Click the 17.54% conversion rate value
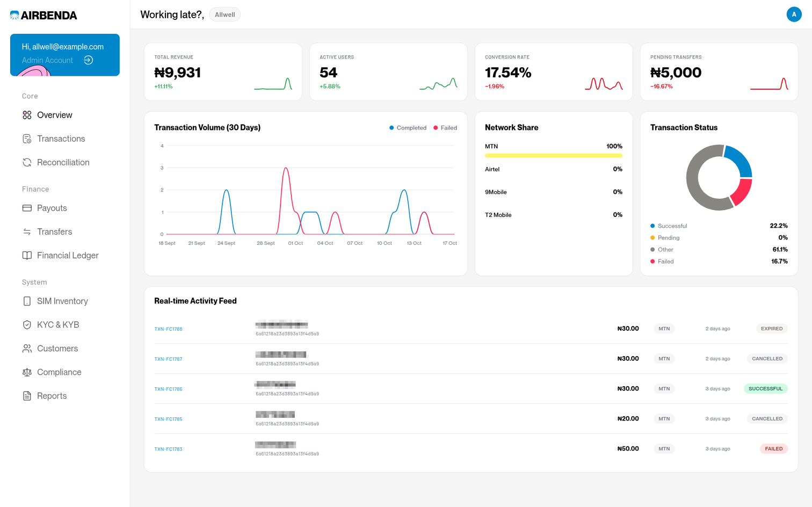Viewport: 812px width, 507px height. tap(508, 73)
